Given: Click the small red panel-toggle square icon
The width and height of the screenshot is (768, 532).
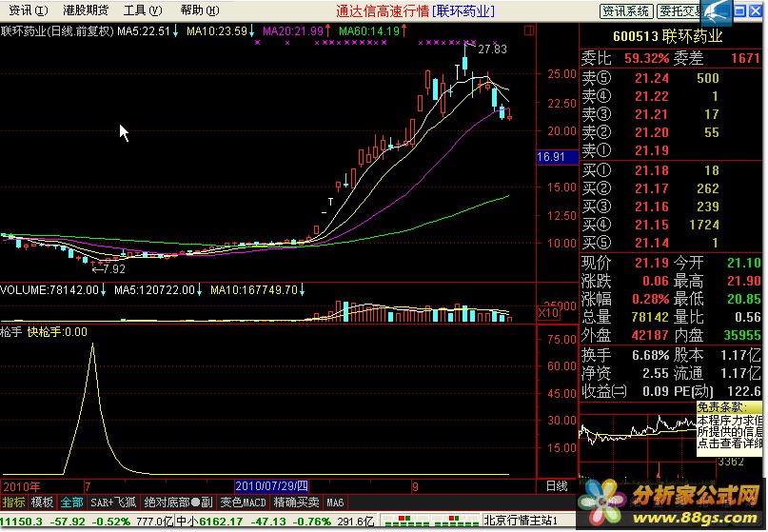Looking at the screenshot, I should [x=529, y=30].
